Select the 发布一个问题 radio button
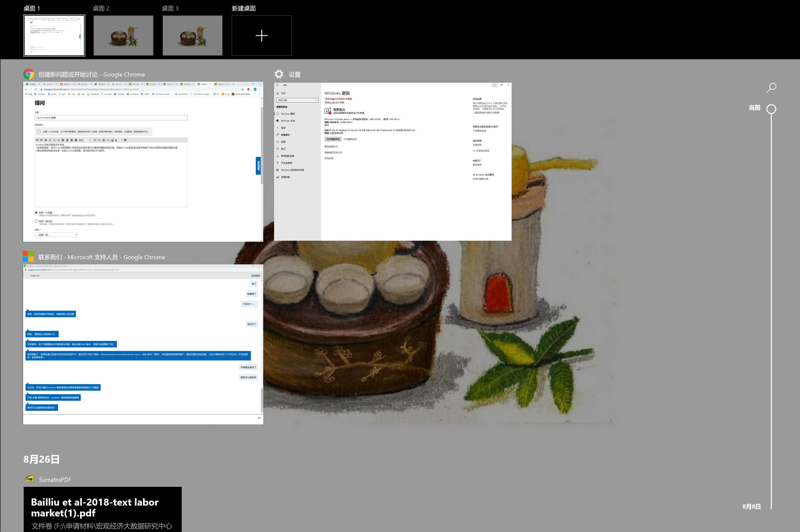The image size is (800, 532). 36,213
